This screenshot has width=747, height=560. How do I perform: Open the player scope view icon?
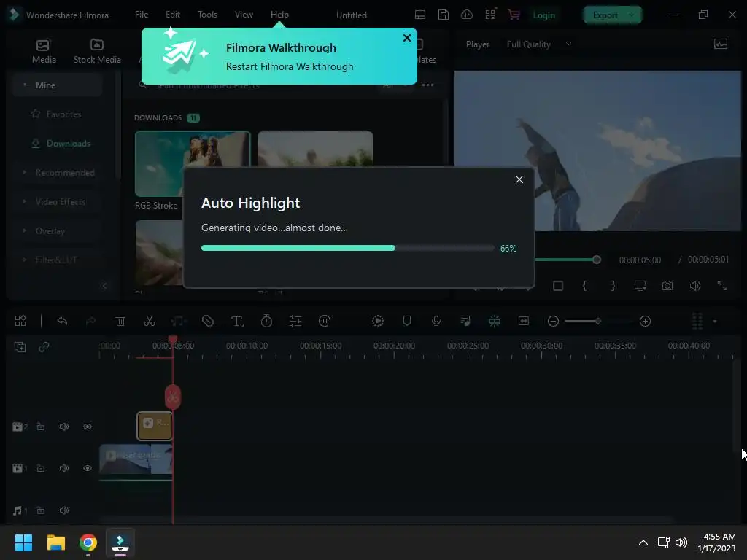coord(721,44)
